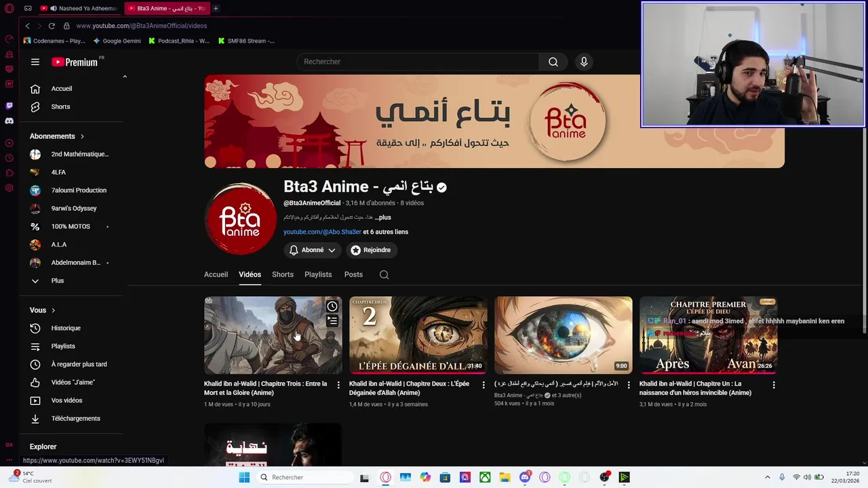Open more options for the Gaza film video
Image resolution: width=868 pixels, height=488 pixels.
(629, 385)
